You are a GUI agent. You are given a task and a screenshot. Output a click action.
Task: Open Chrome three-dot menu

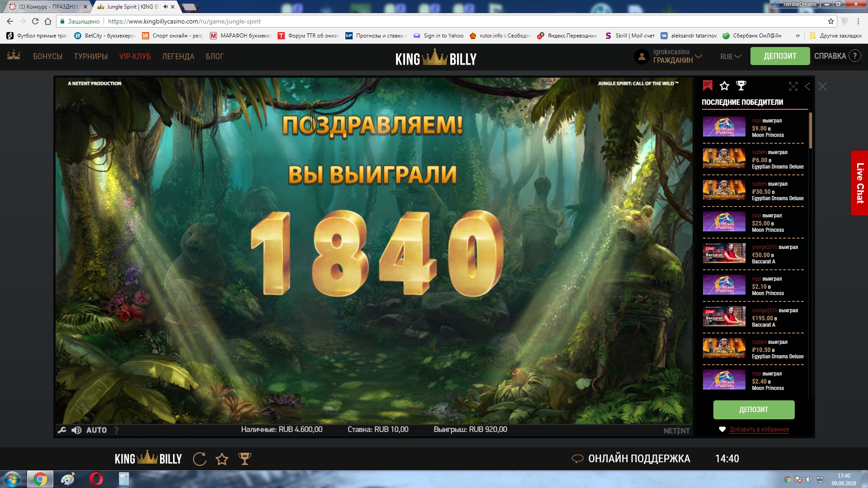858,21
